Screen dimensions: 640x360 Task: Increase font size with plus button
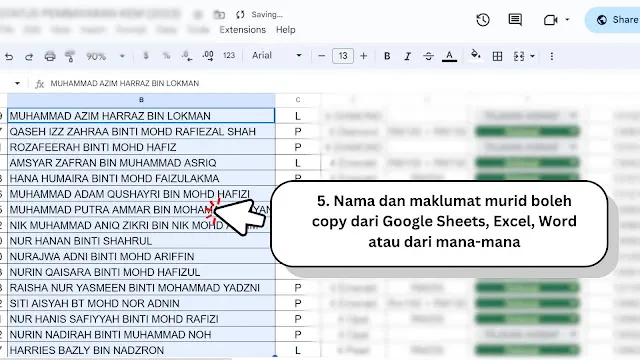pyautogui.click(x=363, y=56)
